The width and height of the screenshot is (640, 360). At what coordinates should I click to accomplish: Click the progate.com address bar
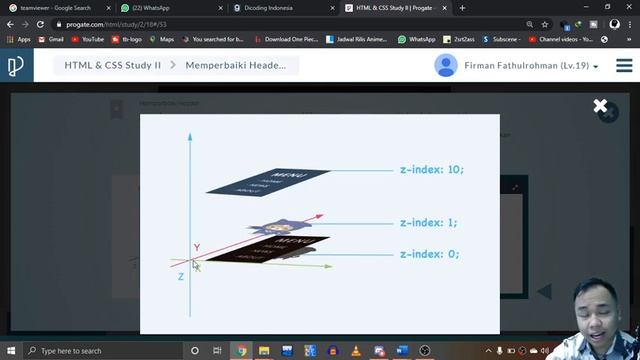(286, 24)
